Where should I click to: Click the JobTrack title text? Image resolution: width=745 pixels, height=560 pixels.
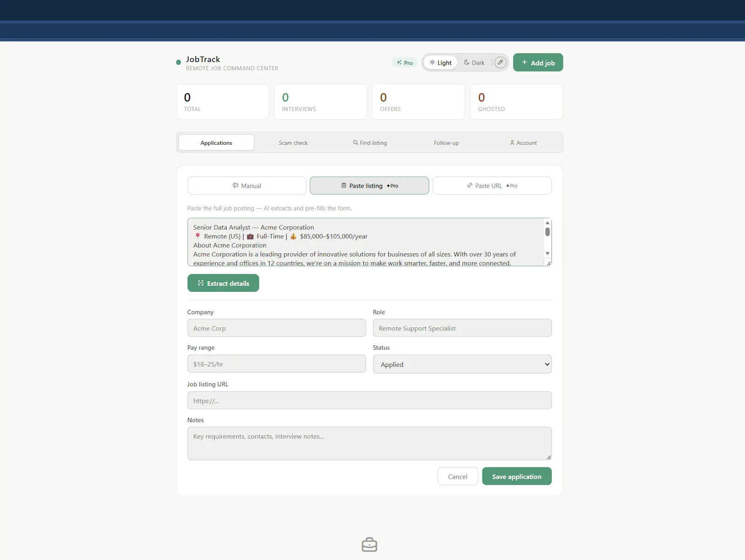(203, 59)
